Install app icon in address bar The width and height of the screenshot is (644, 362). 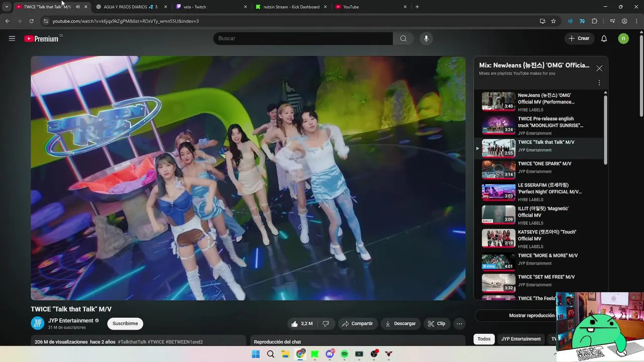coord(542,21)
